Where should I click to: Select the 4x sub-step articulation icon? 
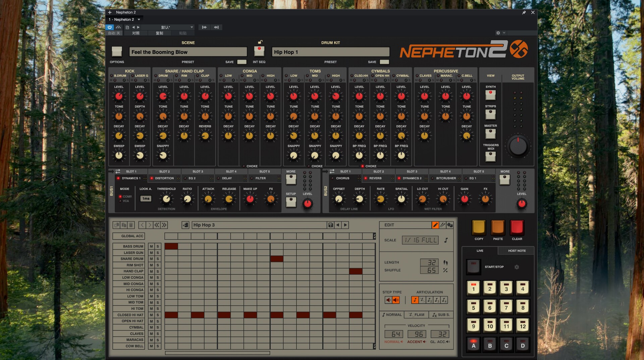pos(444,300)
